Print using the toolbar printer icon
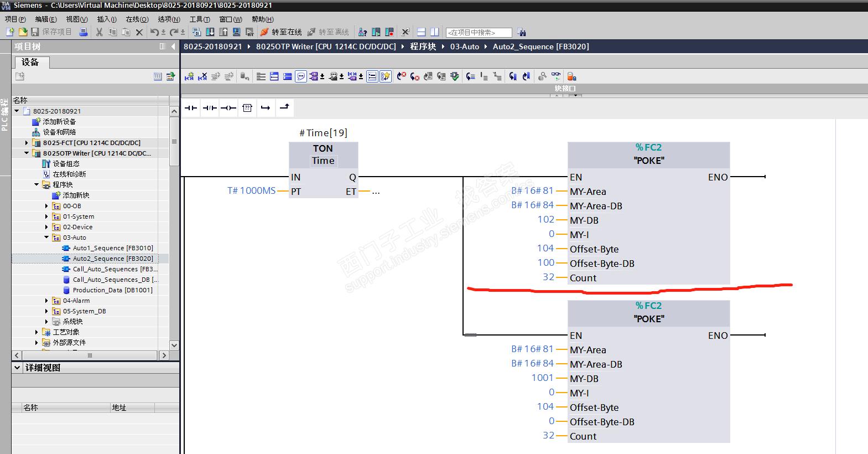The width and height of the screenshot is (868, 454). pyautogui.click(x=83, y=32)
